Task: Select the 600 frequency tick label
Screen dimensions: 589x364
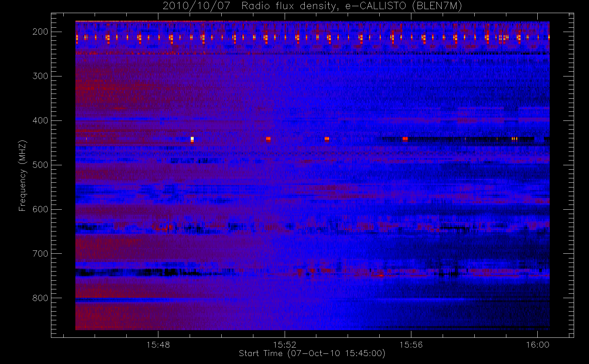Action: 40,209
